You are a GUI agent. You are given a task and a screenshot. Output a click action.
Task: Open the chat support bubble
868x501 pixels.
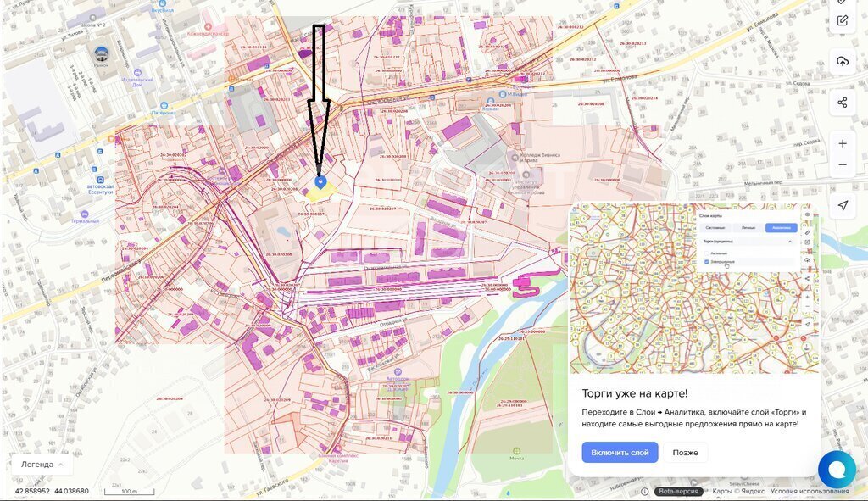coord(837,470)
